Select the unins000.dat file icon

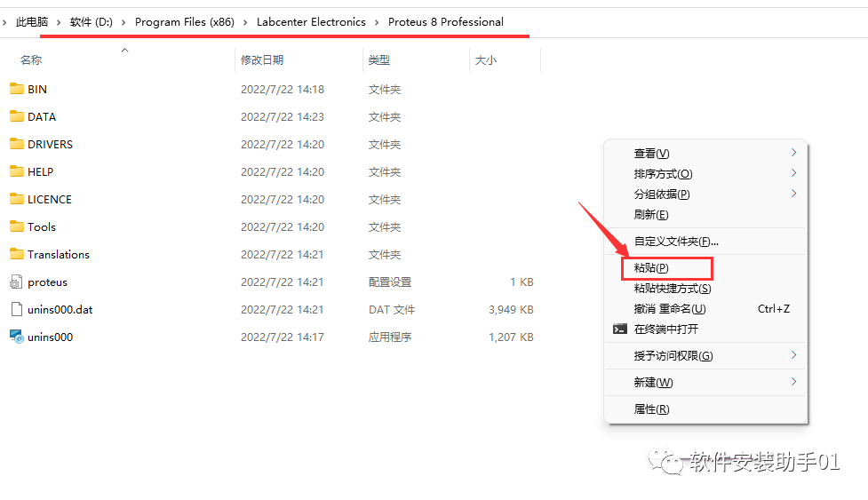tap(17, 309)
